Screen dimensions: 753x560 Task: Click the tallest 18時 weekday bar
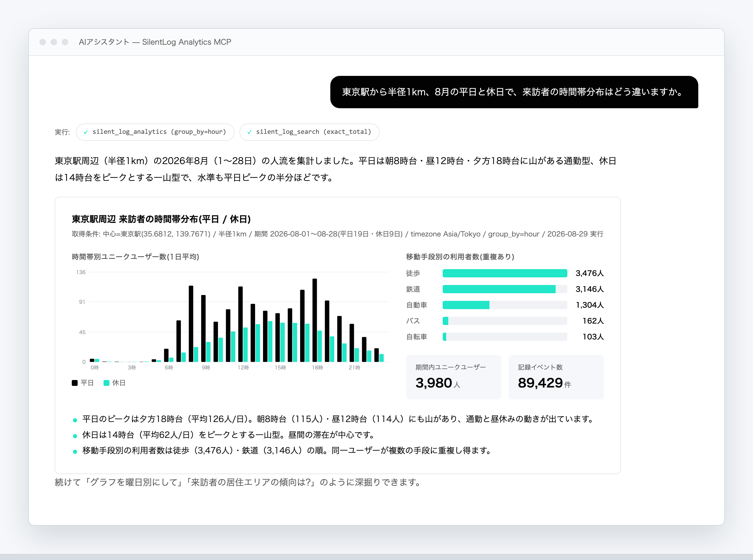[x=315, y=320]
